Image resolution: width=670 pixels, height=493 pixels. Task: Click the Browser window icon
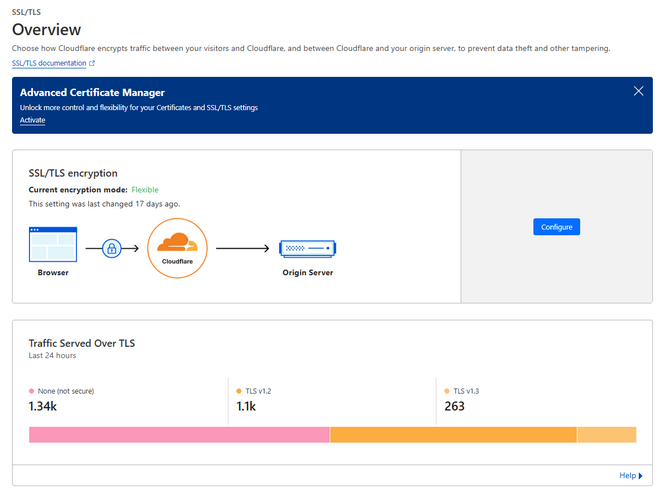tap(53, 244)
